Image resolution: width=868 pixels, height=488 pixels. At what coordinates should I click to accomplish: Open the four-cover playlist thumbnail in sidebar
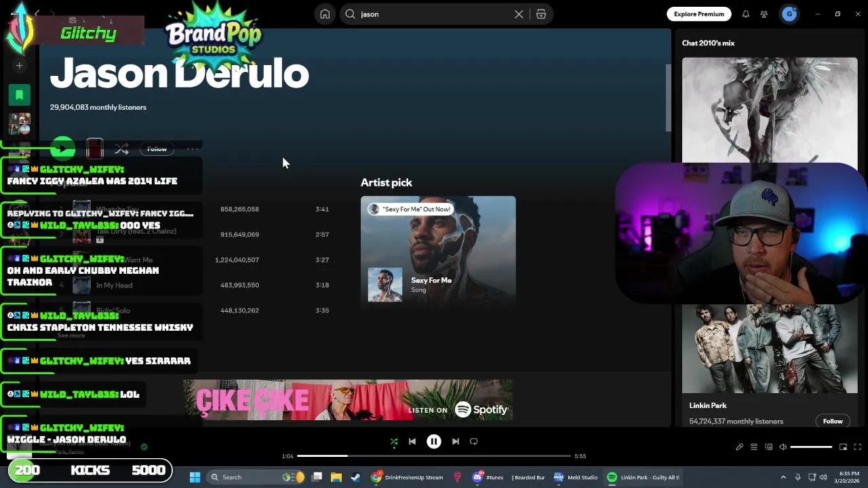click(x=20, y=123)
